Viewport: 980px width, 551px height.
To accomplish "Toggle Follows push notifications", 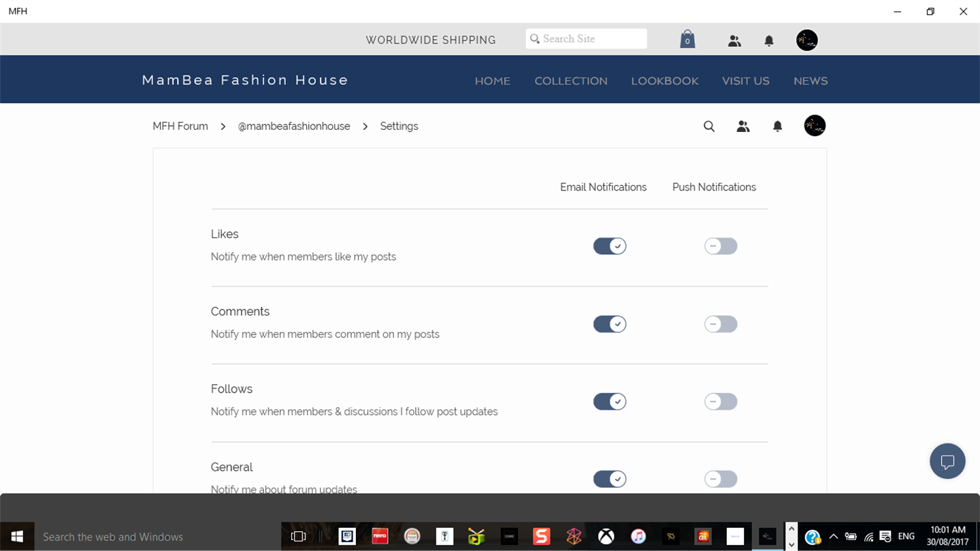I will tap(721, 401).
